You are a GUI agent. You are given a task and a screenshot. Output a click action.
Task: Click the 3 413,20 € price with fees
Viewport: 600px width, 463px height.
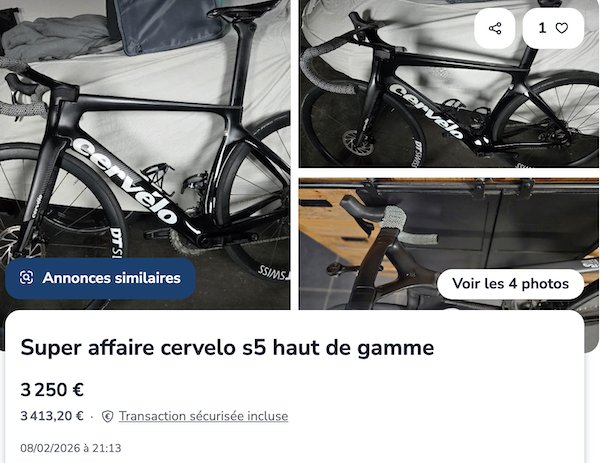point(52,416)
